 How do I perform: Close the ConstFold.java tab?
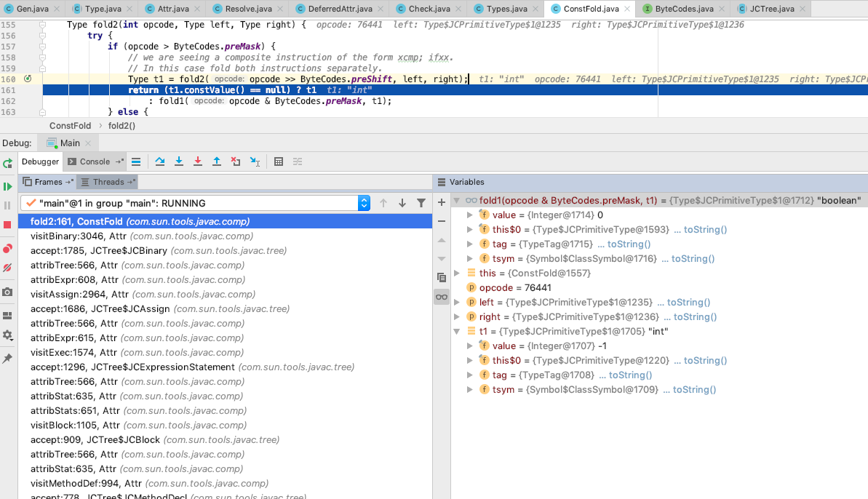tap(626, 9)
